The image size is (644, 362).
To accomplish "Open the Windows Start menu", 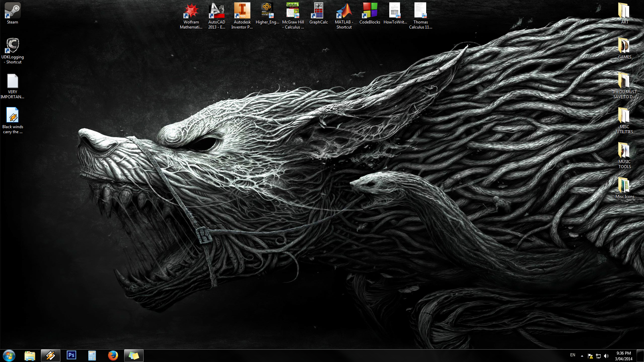I will (x=9, y=355).
